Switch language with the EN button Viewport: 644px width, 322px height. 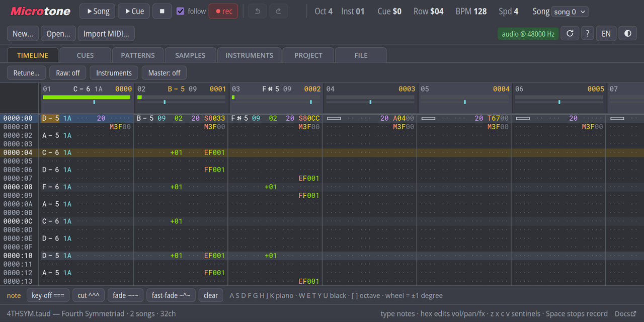coord(606,34)
